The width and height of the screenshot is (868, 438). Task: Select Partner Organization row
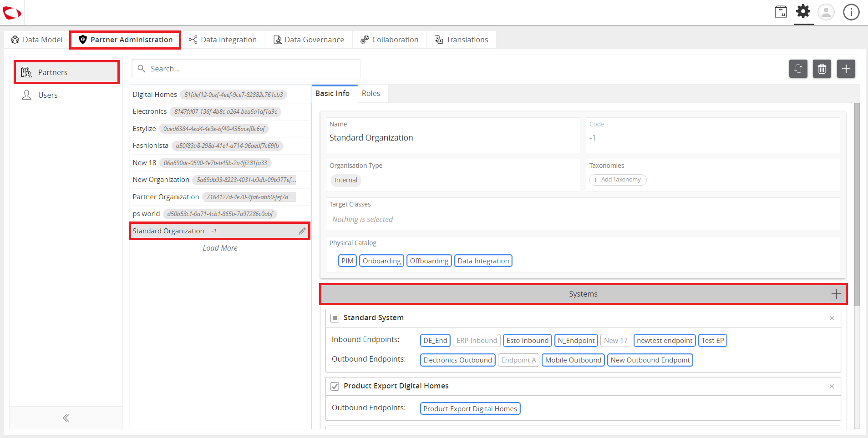pyautogui.click(x=220, y=197)
